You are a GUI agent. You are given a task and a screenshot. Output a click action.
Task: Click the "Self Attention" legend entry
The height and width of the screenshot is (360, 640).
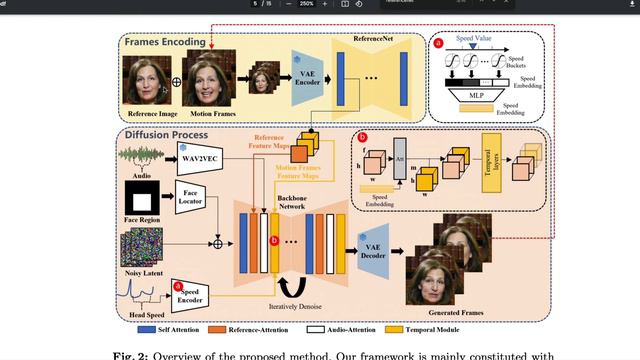pos(169,329)
